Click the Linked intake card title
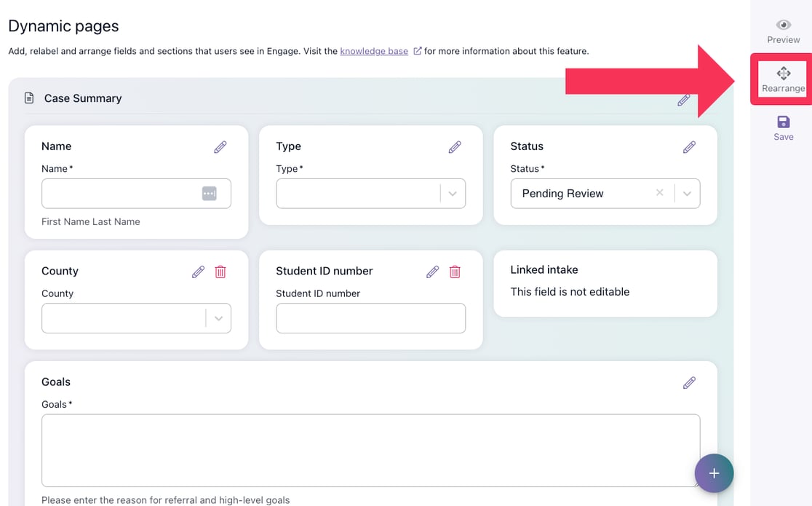This screenshot has width=812, height=506. pyautogui.click(x=544, y=269)
